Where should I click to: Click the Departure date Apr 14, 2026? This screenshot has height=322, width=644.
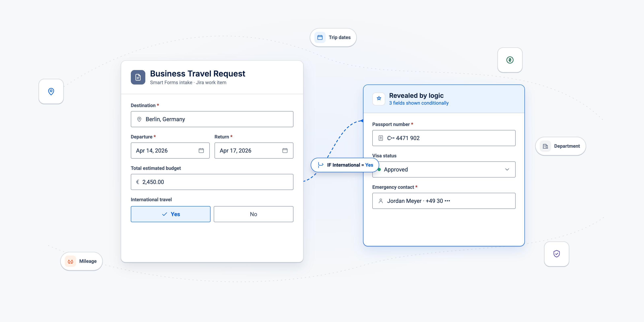coord(170,151)
